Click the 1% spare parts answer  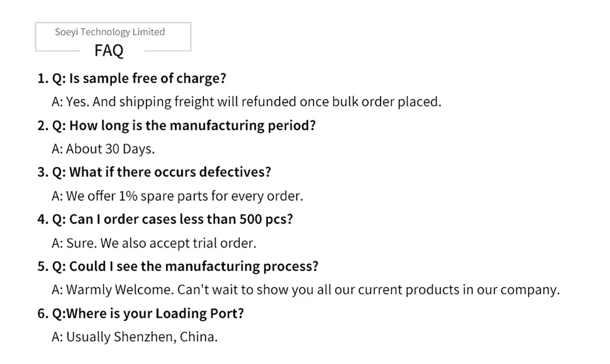(x=177, y=196)
